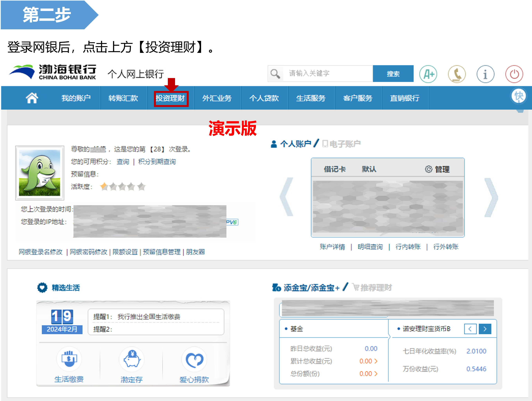Open 爱心捐款 heart icon
This screenshot has height=401, width=532.
point(194,359)
